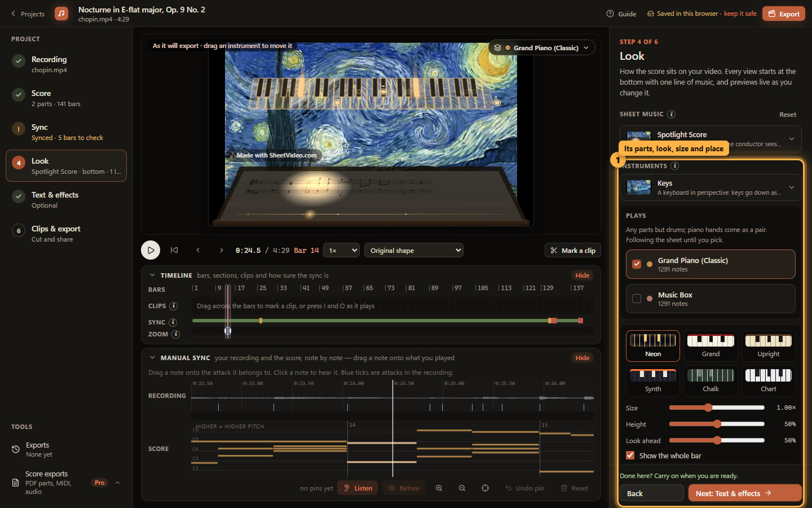Screen dimensions: 812x508
Task: Open the Recording step
Action: coord(66,64)
